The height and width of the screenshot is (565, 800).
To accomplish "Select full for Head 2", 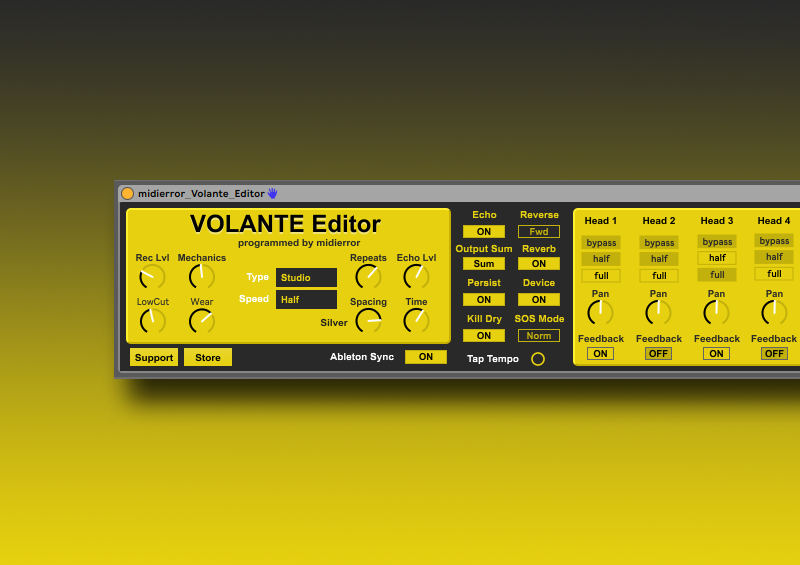I will coord(659,276).
